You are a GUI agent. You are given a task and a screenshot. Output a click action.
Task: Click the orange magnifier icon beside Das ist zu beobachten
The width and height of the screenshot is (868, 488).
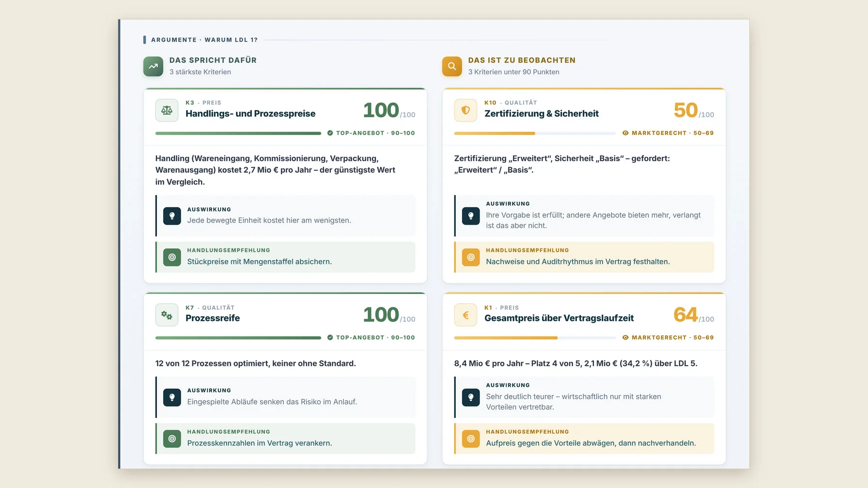(x=452, y=66)
